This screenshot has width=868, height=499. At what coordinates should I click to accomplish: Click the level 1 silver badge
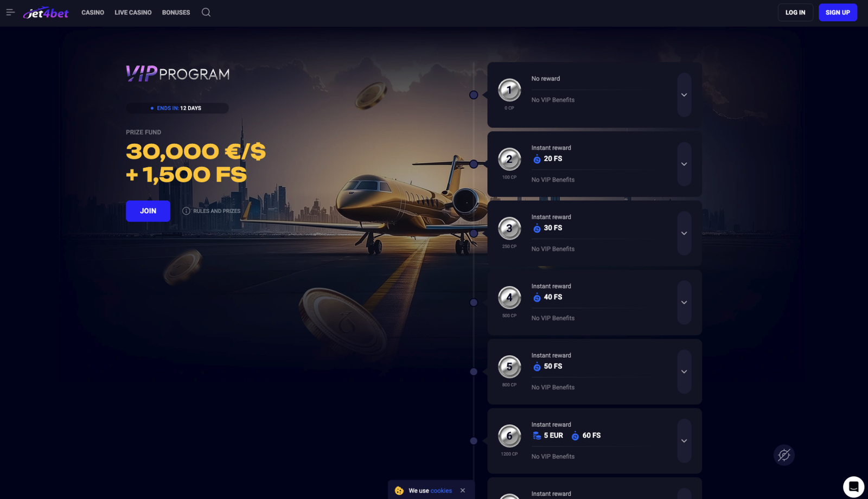click(509, 90)
